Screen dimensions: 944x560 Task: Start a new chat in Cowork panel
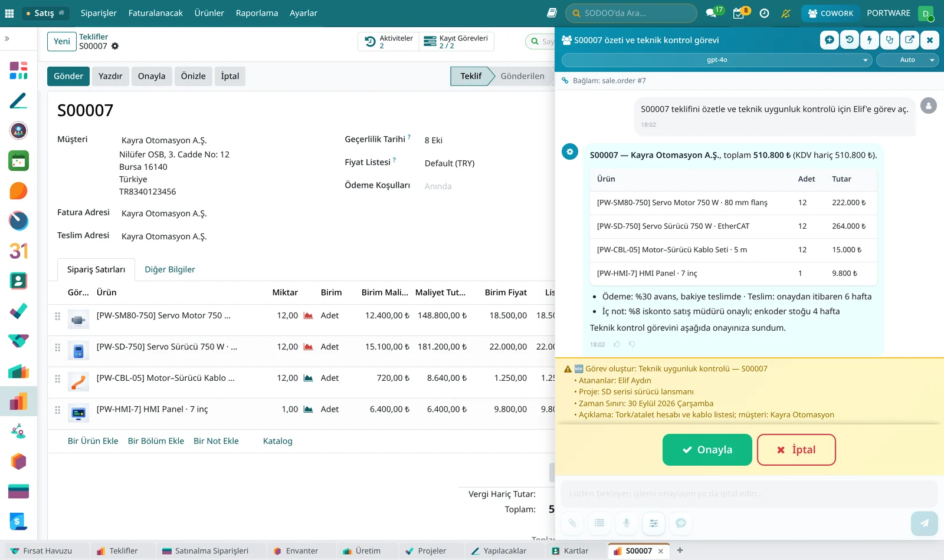[x=829, y=40]
